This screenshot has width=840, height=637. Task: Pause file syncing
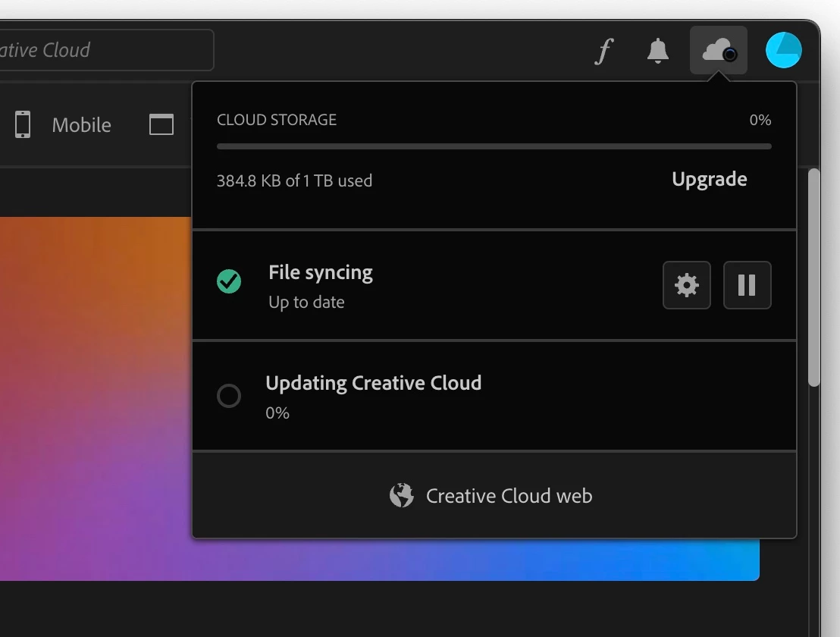(x=748, y=285)
